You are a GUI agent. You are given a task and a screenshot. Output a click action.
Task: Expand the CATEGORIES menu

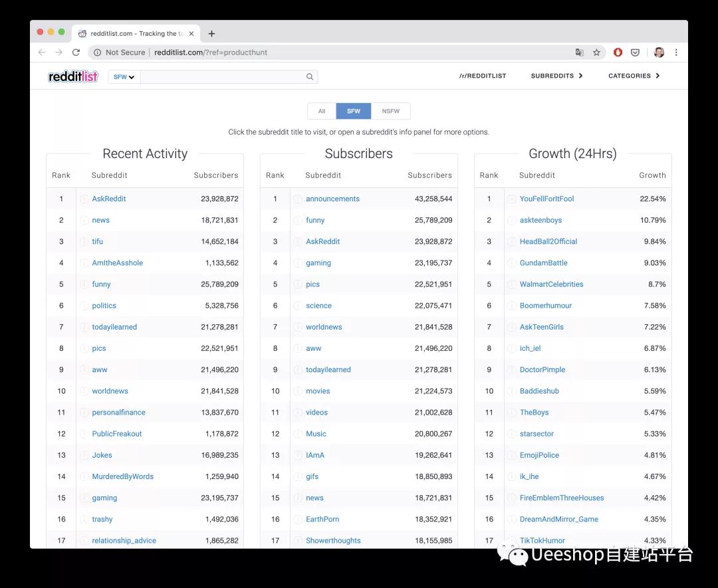pyautogui.click(x=634, y=76)
